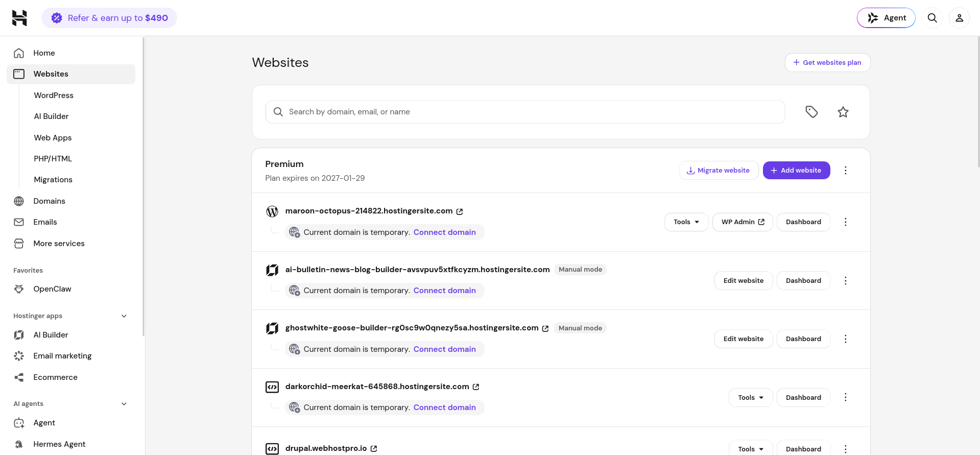Open WordPress submenu item
The width and height of the screenshot is (980, 455).
point(54,95)
